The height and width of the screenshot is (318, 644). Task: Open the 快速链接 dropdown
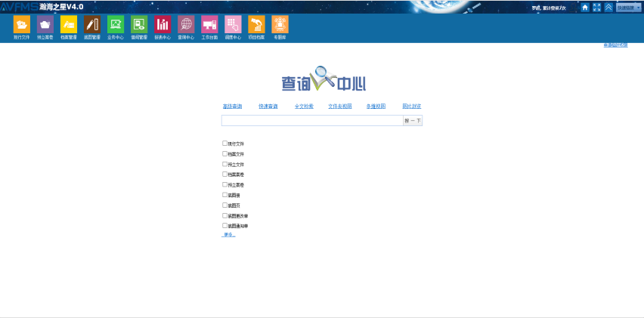point(629,8)
